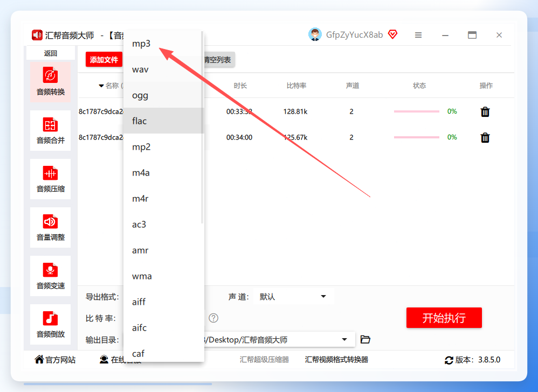Select ogg from format list
Viewport: 538px width, 392px height.
(x=163, y=95)
